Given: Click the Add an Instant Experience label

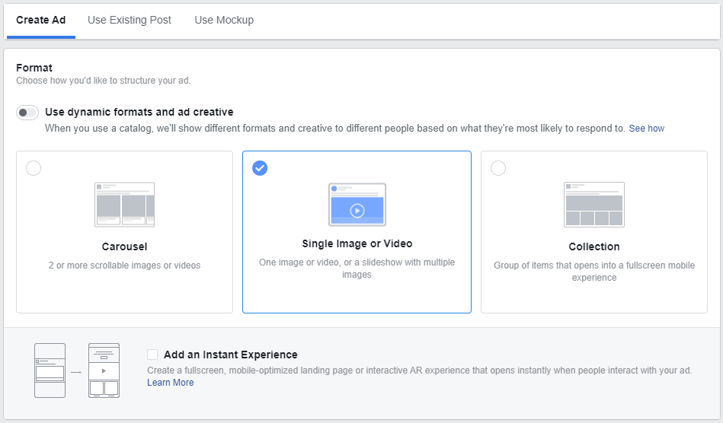Looking at the screenshot, I should click(231, 355).
